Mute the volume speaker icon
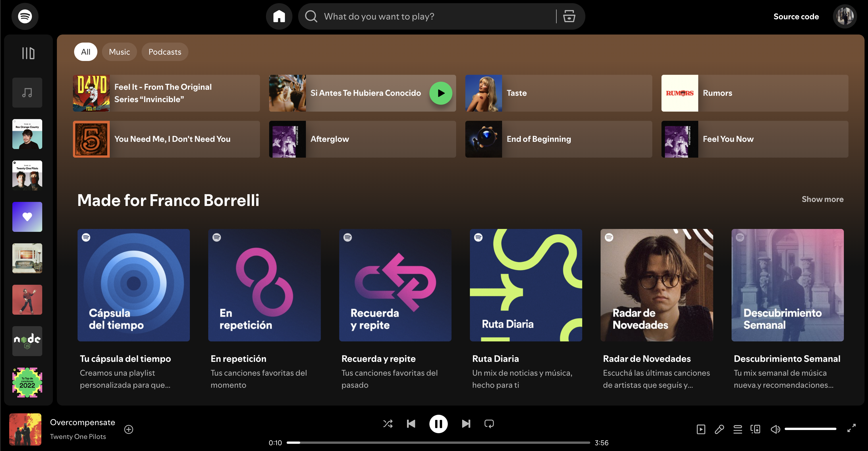 [775, 429]
